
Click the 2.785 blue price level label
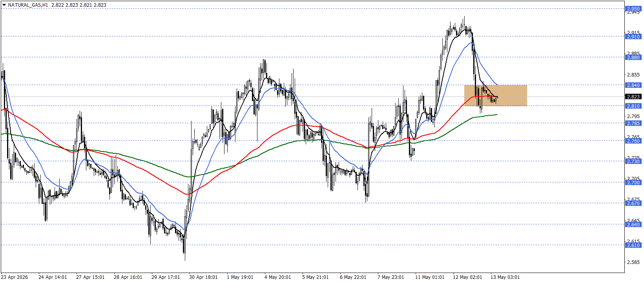coord(633,123)
